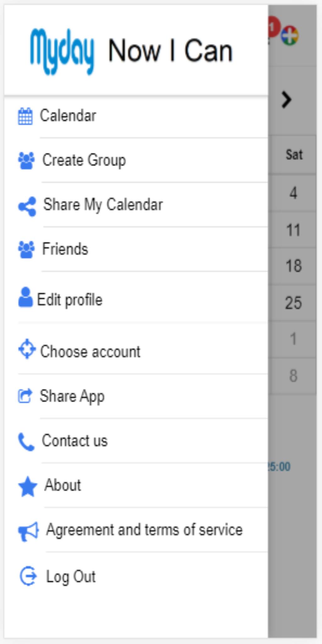Advance calendar with the right chevron arrow
This screenshot has width=322, height=644.
click(286, 100)
